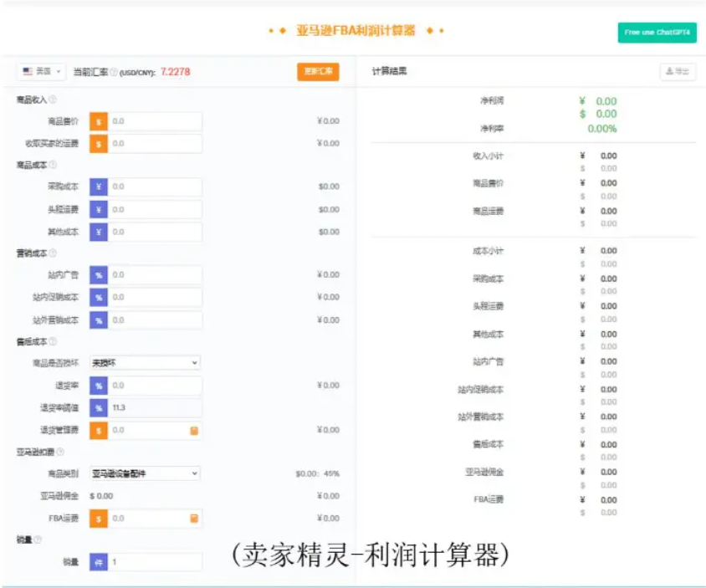Focus the 站内广告 input field
Screen dimensions: 706x588
pos(155,275)
